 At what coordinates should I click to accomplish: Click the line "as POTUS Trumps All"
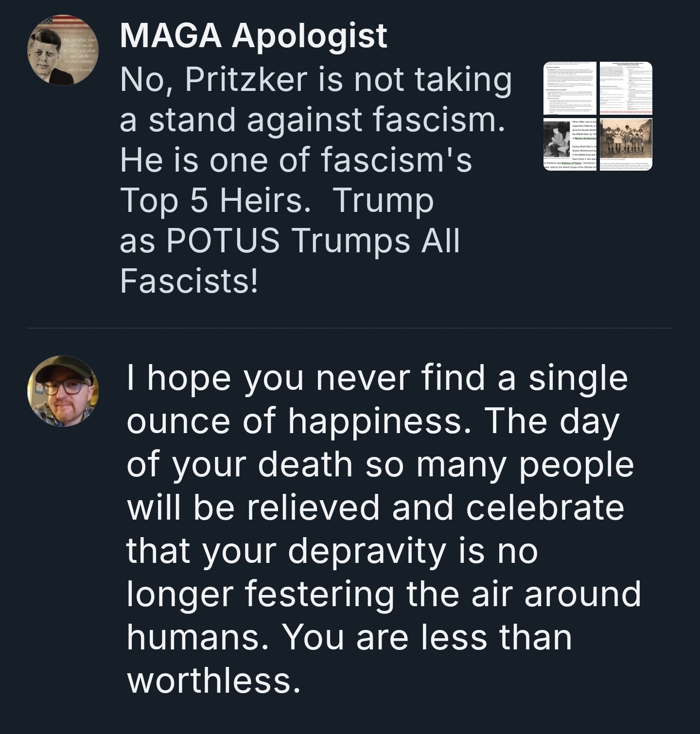(289, 241)
